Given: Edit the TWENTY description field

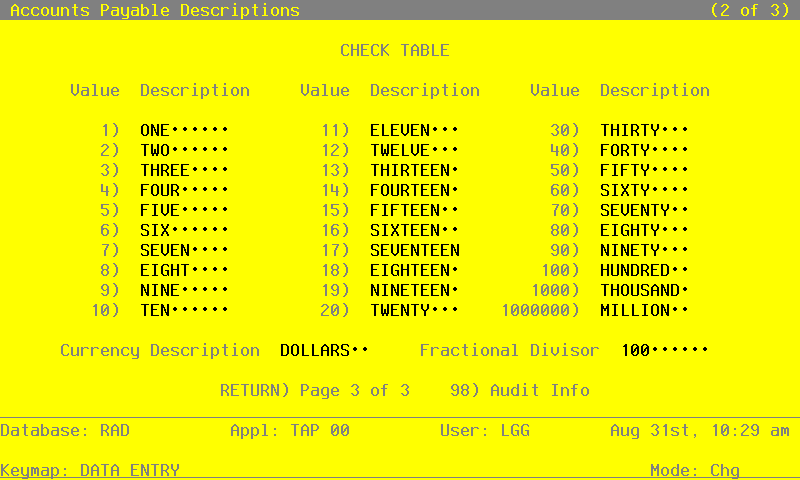Looking at the screenshot, I should coord(414,310).
